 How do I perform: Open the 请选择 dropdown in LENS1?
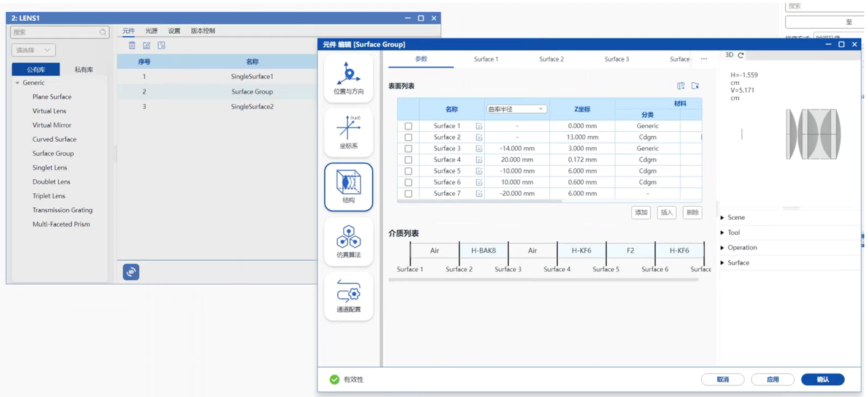coord(34,50)
